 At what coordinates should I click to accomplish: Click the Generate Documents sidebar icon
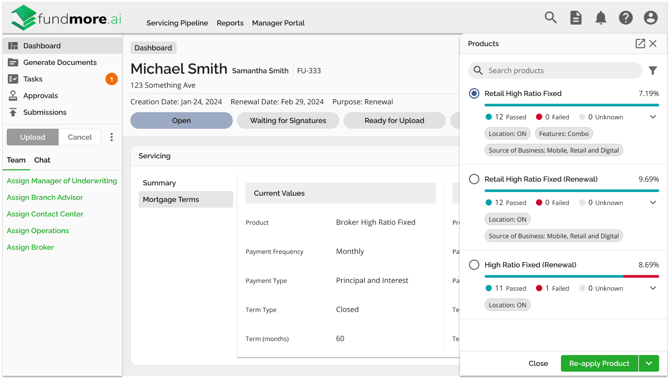click(13, 62)
